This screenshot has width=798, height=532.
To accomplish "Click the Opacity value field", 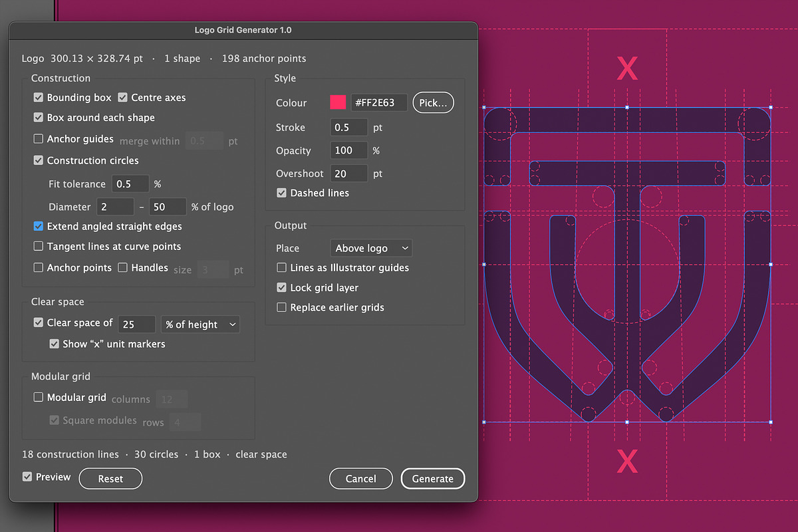I will 348,150.
